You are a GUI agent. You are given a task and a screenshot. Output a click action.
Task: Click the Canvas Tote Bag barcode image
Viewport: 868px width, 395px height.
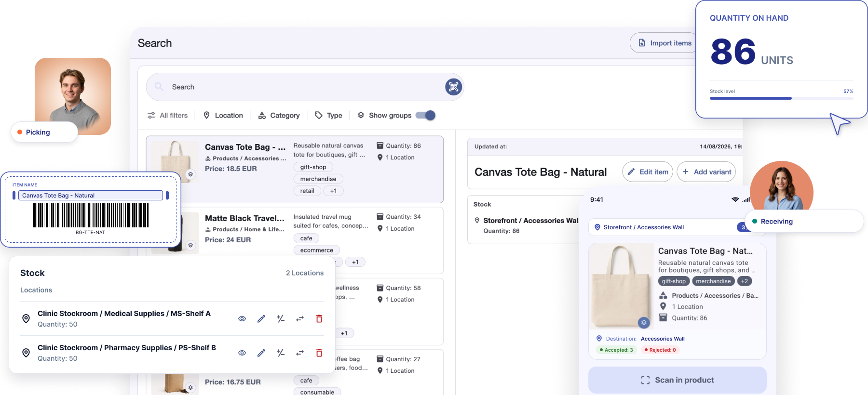tap(91, 215)
